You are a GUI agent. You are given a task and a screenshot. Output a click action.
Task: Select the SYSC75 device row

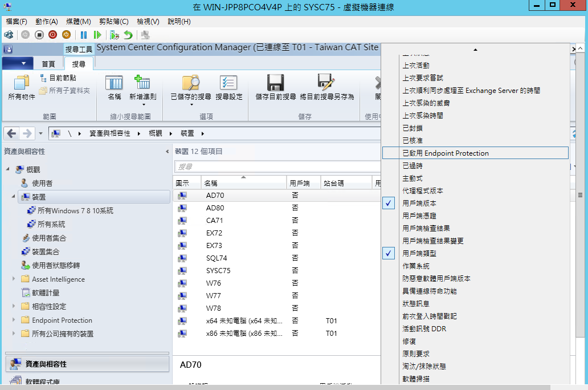point(277,270)
